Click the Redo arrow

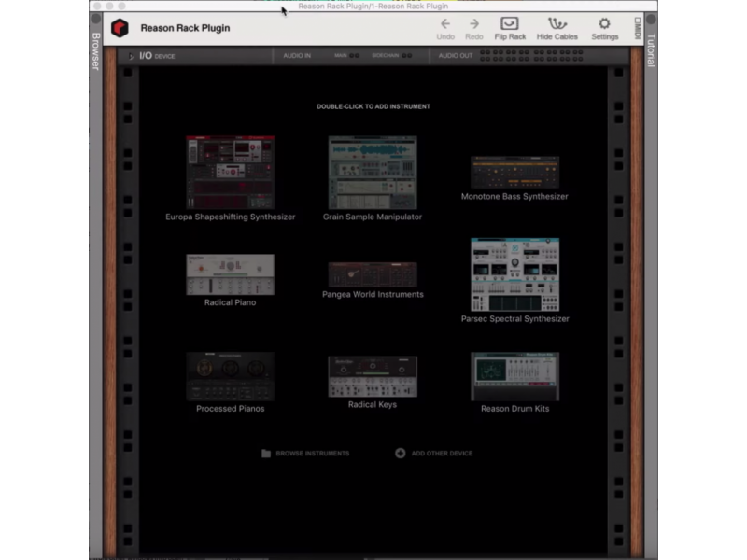point(474,24)
